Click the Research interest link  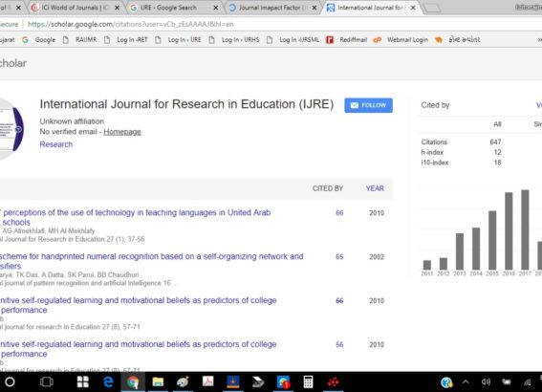tap(56, 144)
